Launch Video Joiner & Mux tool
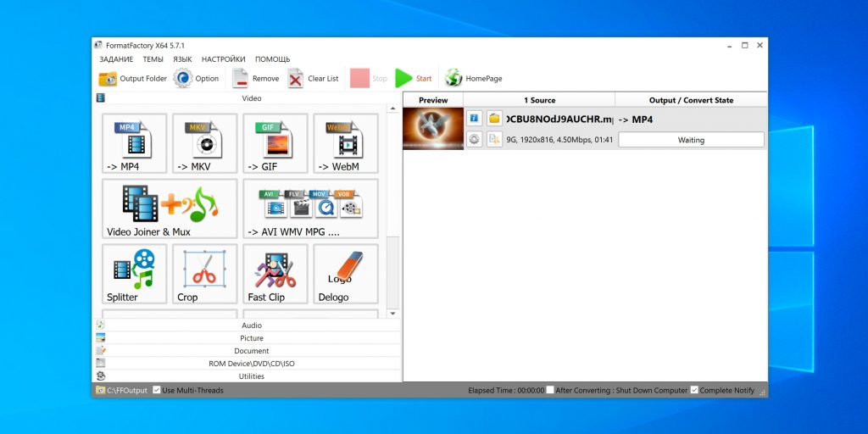 (x=170, y=209)
